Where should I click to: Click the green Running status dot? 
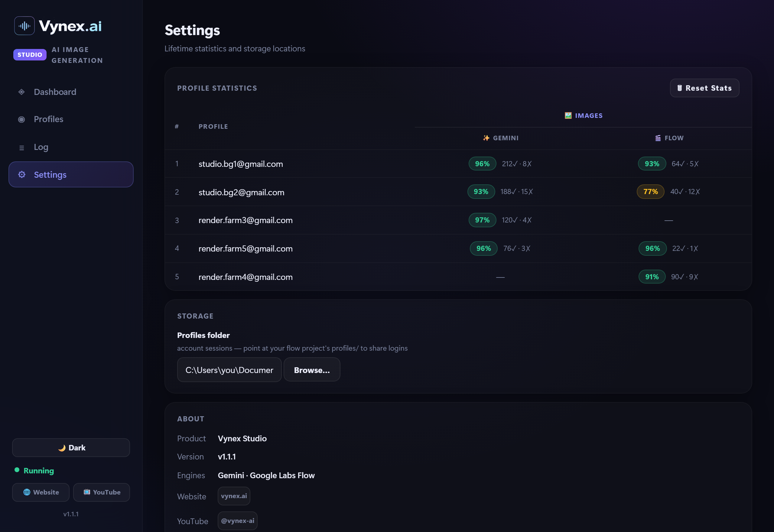coord(17,470)
